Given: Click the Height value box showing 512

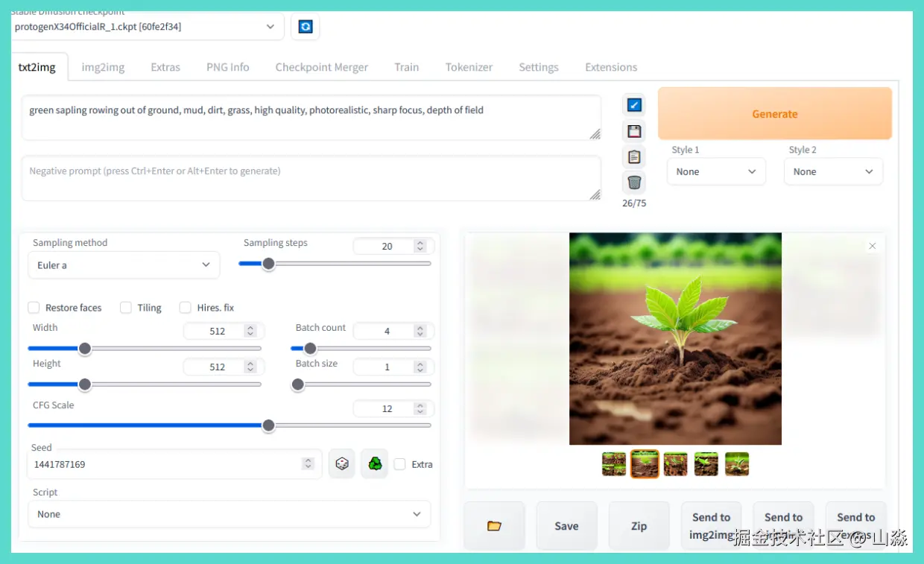Looking at the screenshot, I should click(x=222, y=367).
